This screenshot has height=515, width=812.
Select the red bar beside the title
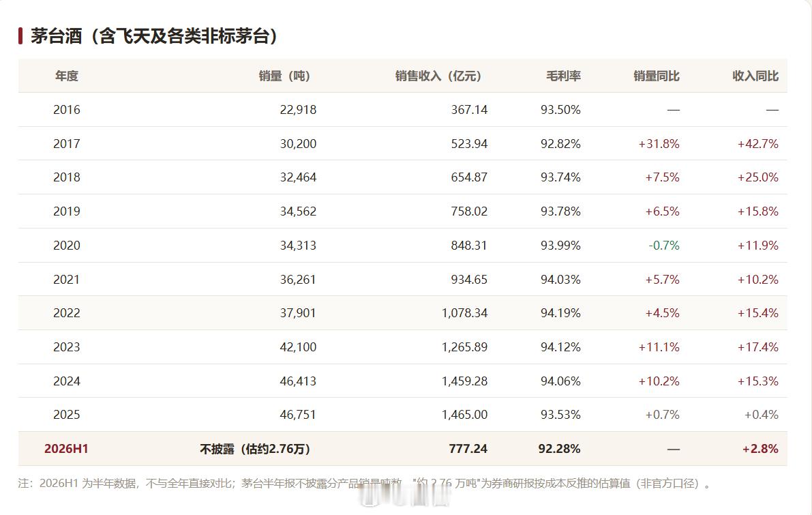[x=20, y=36]
